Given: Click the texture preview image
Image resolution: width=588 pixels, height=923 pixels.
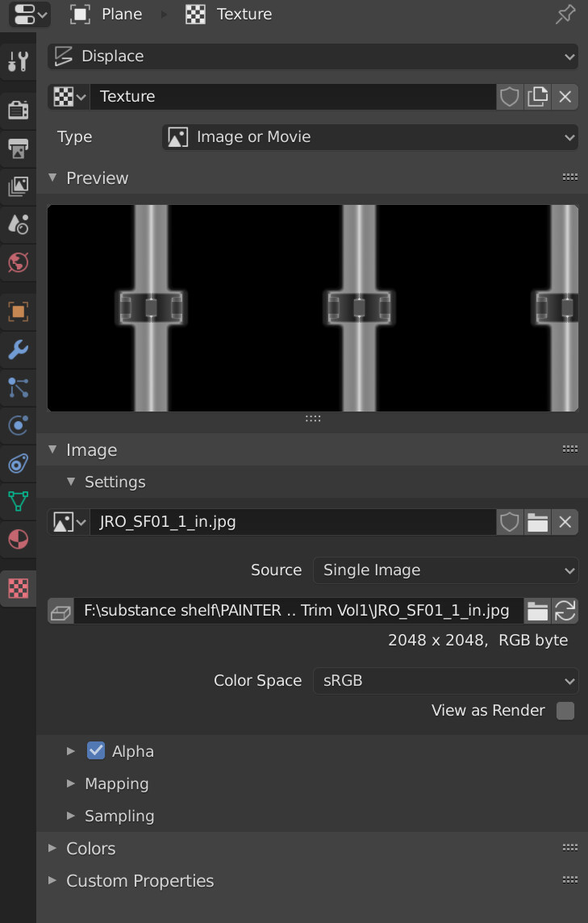Looking at the screenshot, I should click(313, 308).
